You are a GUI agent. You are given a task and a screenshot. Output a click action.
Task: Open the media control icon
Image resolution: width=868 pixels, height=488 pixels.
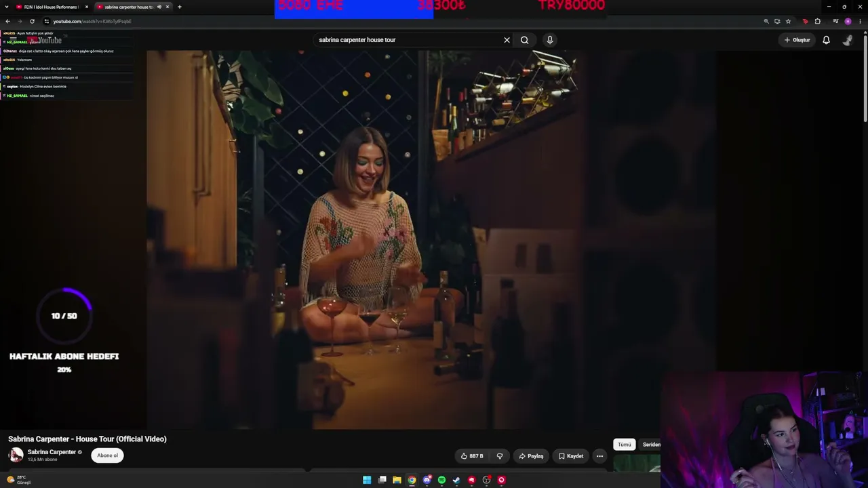tap(835, 21)
